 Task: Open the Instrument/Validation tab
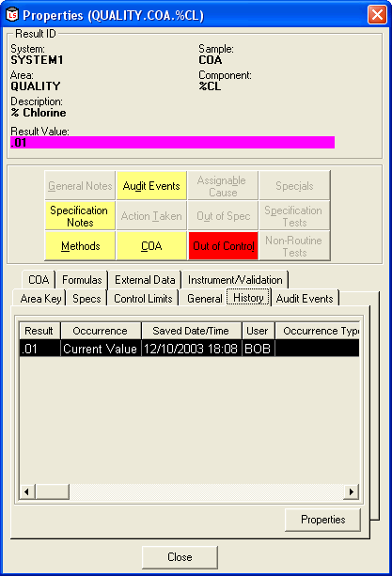point(235,280)
